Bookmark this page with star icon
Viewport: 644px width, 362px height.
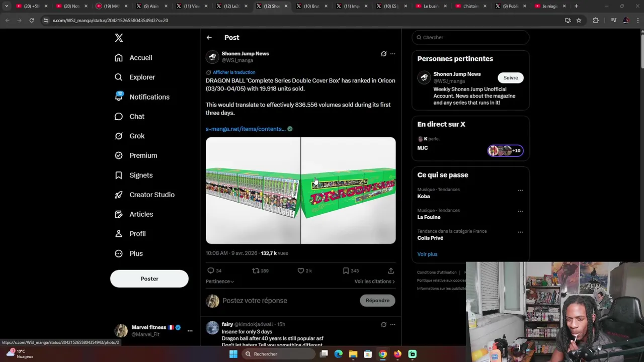[x=579, y=21]
